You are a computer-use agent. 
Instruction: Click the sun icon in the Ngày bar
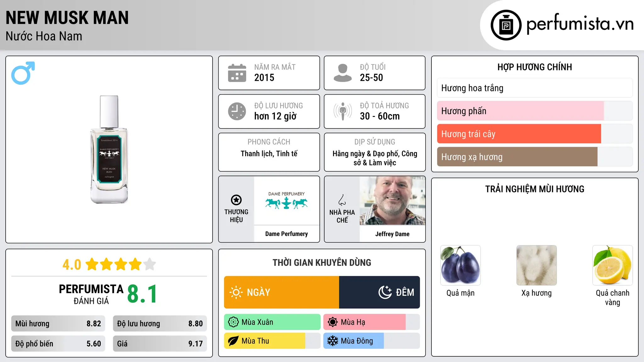[x=236, y=292]
